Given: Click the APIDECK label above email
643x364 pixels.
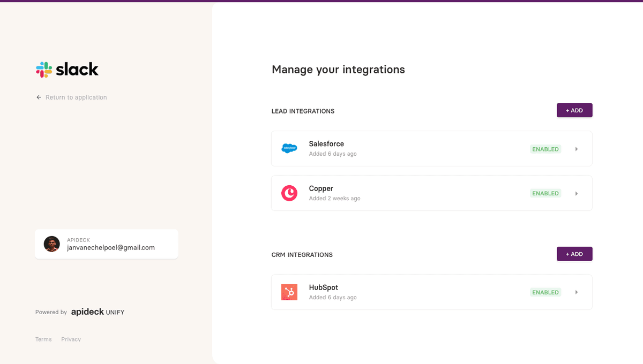Looking at the screenshot, I should tap(78, 240).
